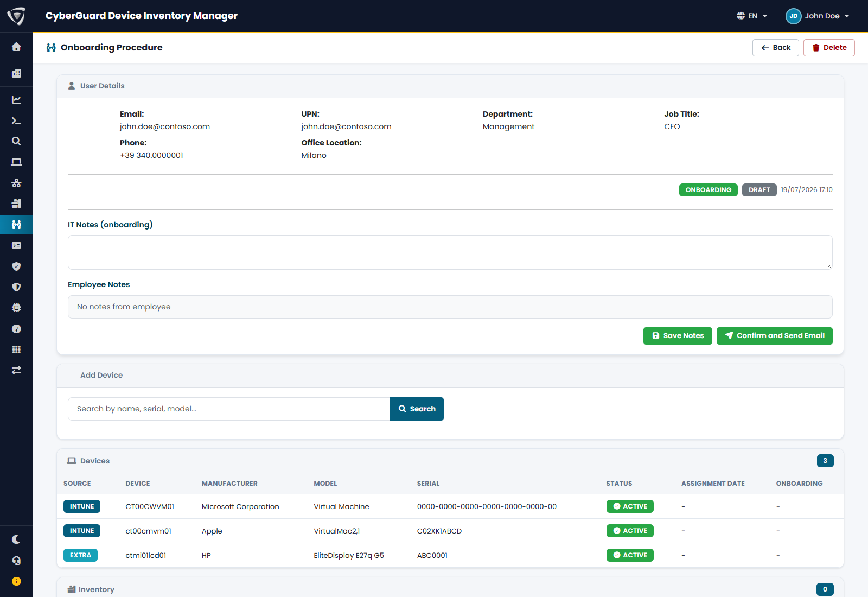The width and height of the screenshot is (868, 597).
Task: Open the ID card icon in sidebar
Action: 16,245
